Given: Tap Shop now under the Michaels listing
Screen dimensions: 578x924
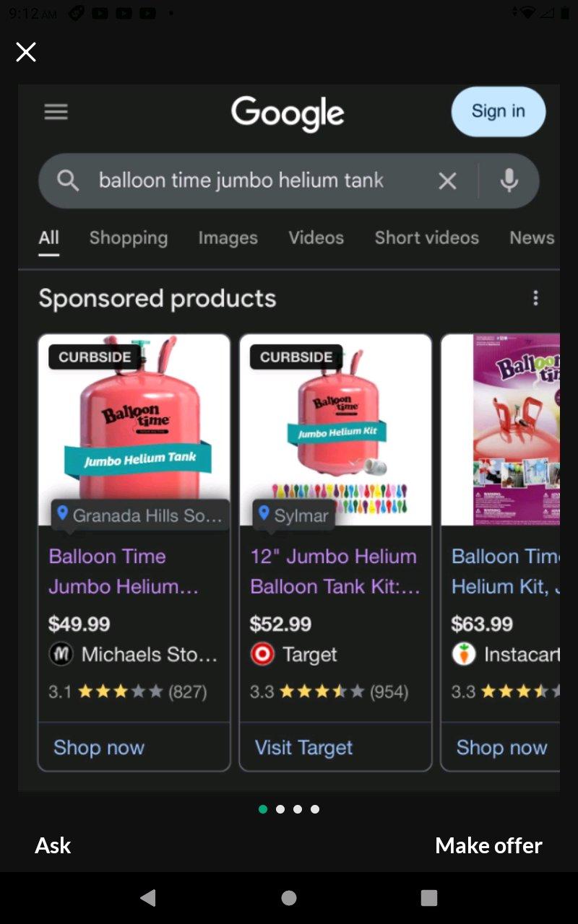Looking at the screenshot, I should tap(98, 747).
